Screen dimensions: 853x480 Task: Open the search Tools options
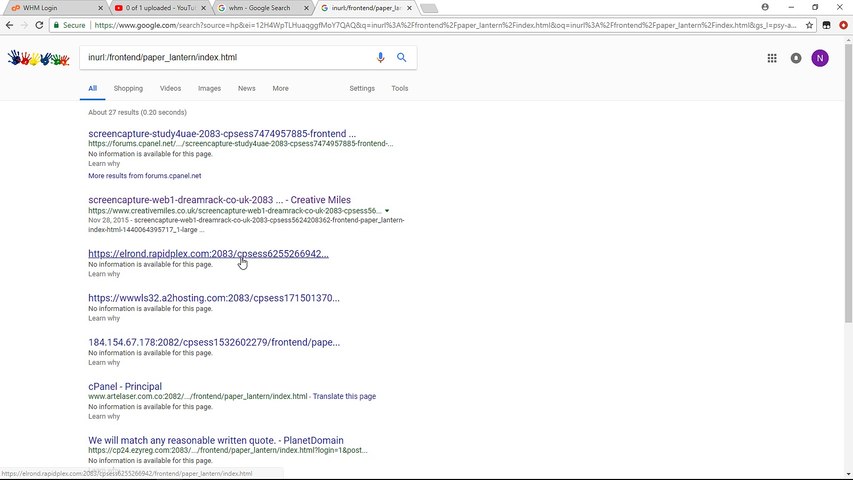click(400, 88)
